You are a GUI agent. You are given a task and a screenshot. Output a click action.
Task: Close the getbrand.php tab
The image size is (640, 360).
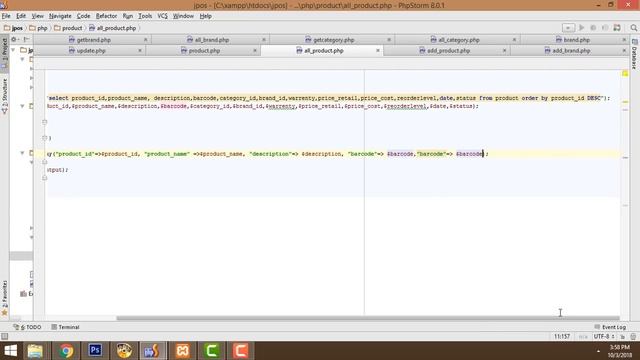coord(145,40)
